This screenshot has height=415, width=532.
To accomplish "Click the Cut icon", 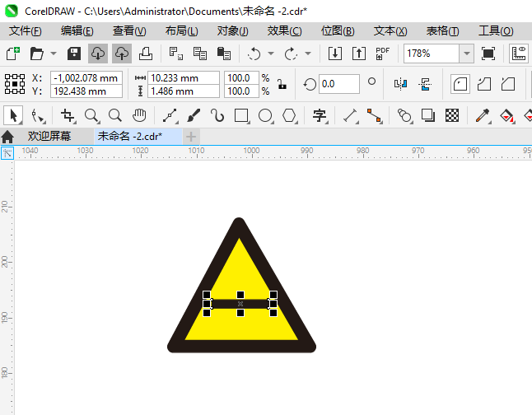I will 176,54.
